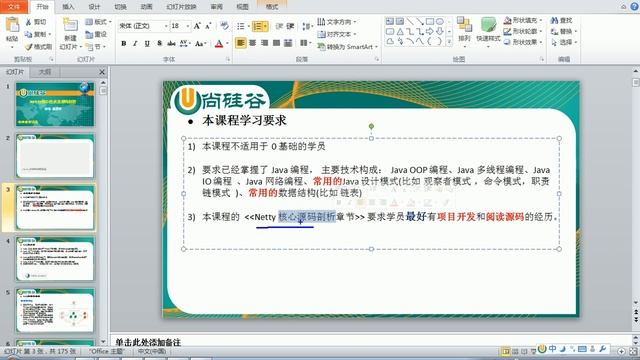Switch to the Format (格式) tab
The height and width of the screenshot is (360, 640).
coord(272,7)
